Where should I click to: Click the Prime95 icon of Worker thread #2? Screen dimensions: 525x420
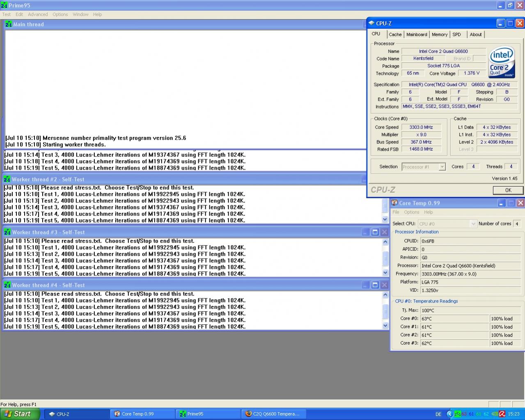[x=7, y=179]
